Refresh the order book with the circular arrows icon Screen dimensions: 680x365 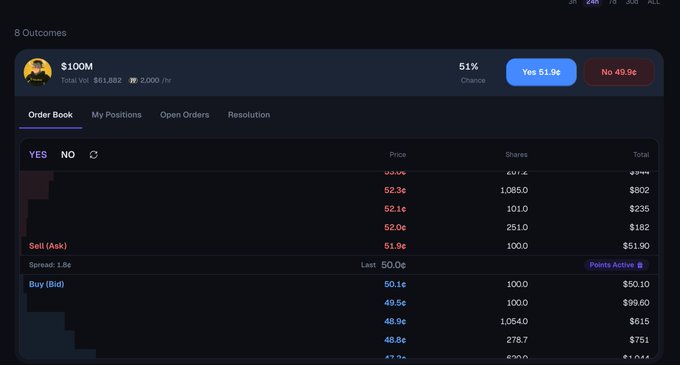93,155
